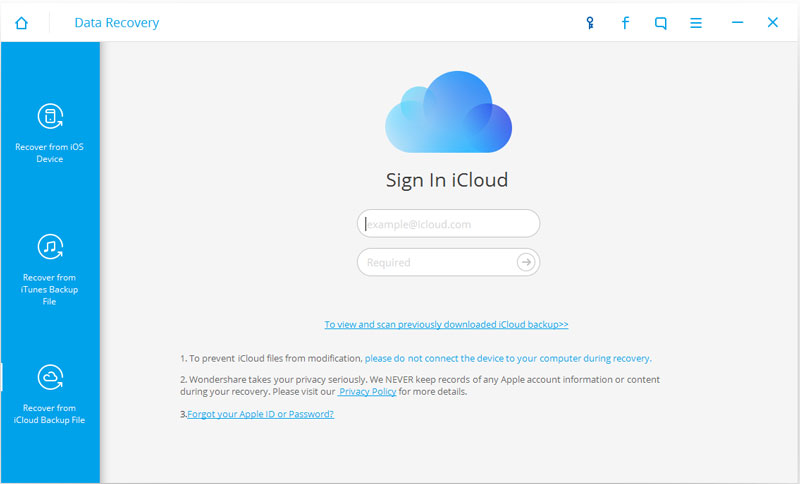Go to the Home screen icon
800x484 pixels.
click(22, 22)
